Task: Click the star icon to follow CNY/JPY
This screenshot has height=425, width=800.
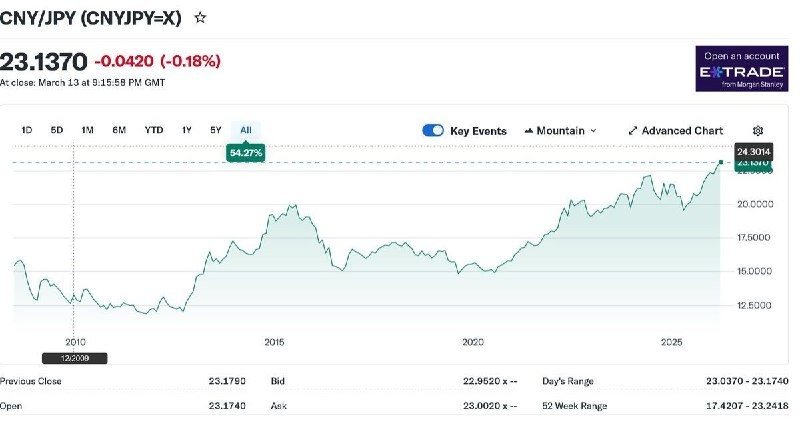Action: coord(201,18)
